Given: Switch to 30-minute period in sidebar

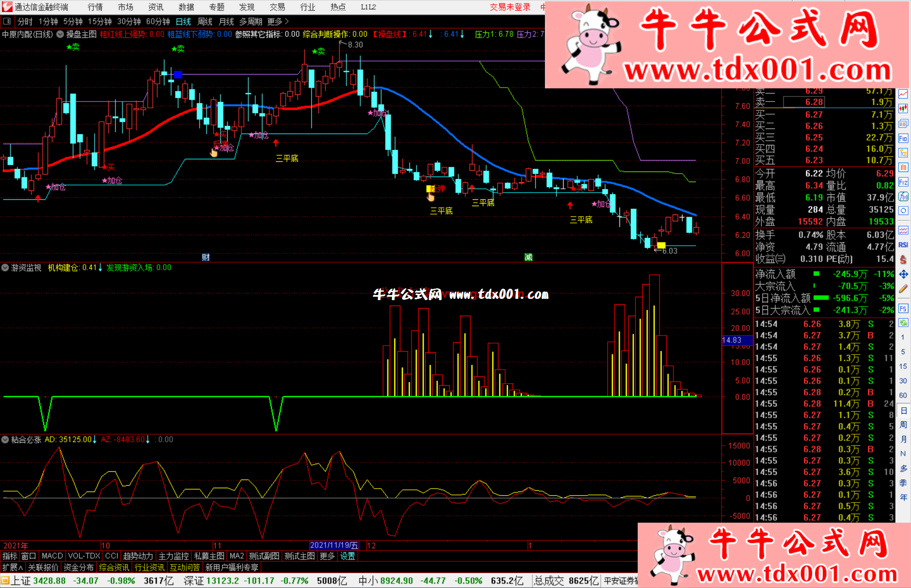Looking at the screenshot, I should pyautogui.click(x=903, y=381).
